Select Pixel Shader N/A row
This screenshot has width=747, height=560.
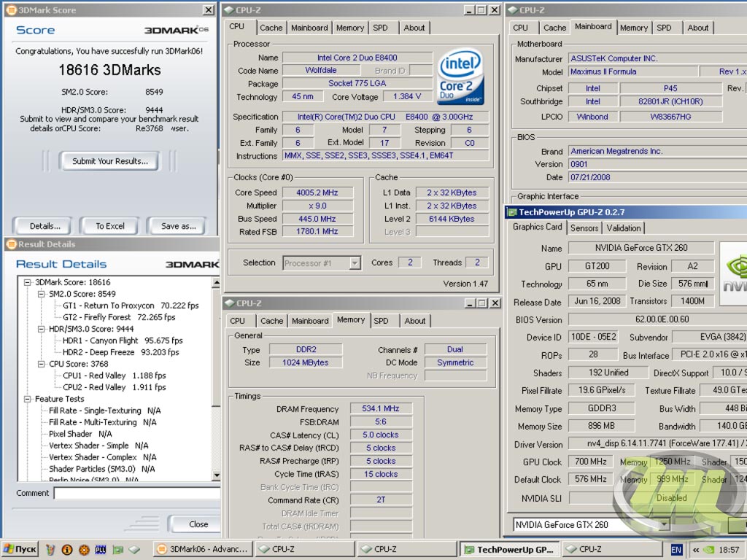tap(80, 434)
